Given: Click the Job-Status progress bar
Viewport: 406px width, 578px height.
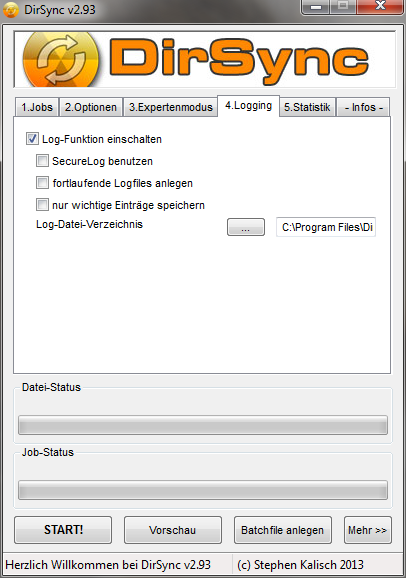Looking at the screenshot, I should pyautogui.click(x=203, y=490).
